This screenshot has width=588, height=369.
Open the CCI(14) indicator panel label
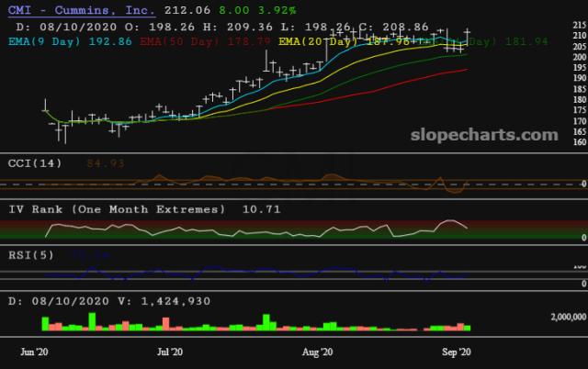click(x=35, y=163)
